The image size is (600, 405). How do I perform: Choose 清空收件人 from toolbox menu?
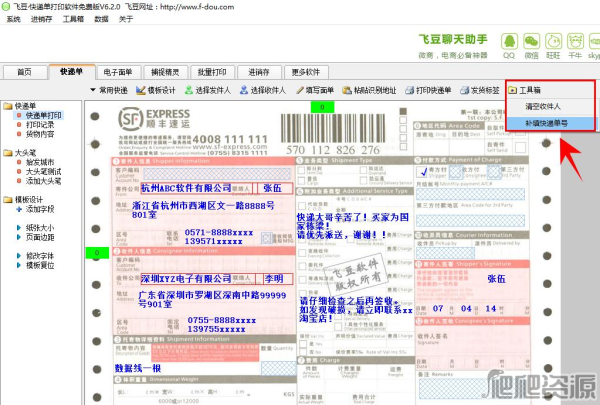542,107
